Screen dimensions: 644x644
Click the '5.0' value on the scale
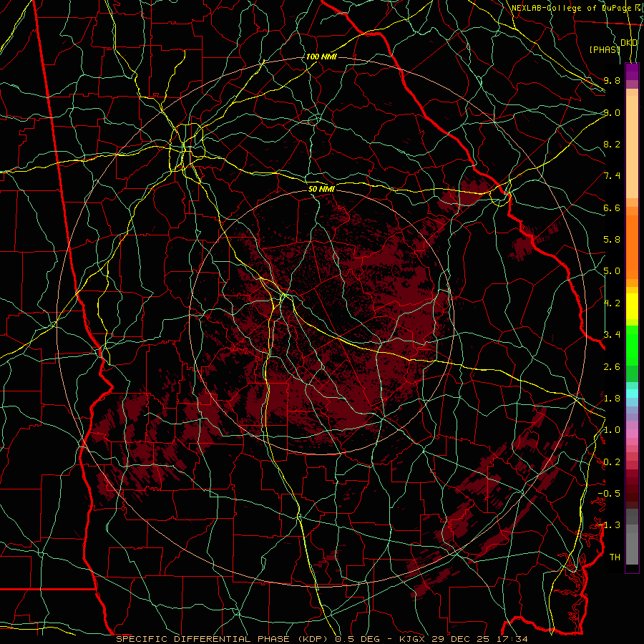click(x=612, y=271)
